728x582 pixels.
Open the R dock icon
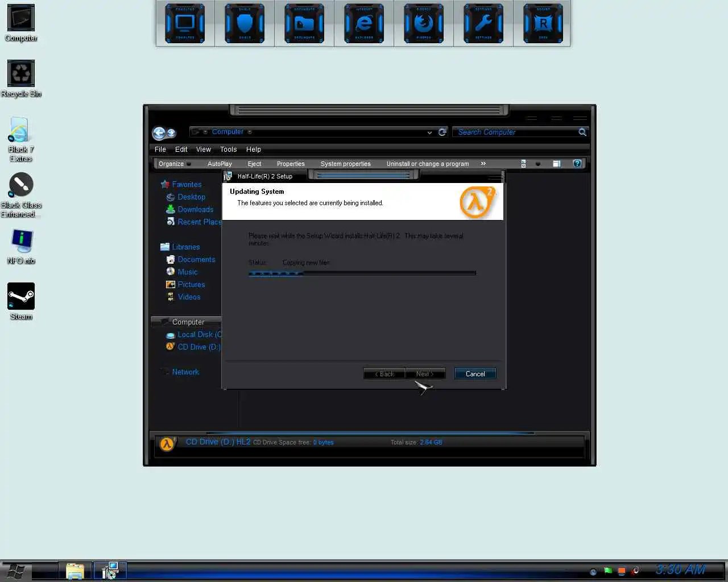543,23
